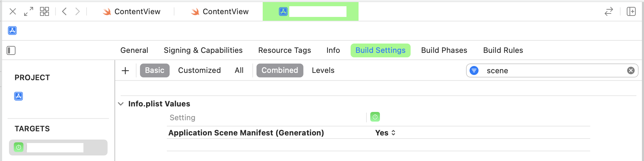Viewport: 644px width, 161px height.
Task: Open the Signing & Capabilities tab
Action: (x=203, y=50)
